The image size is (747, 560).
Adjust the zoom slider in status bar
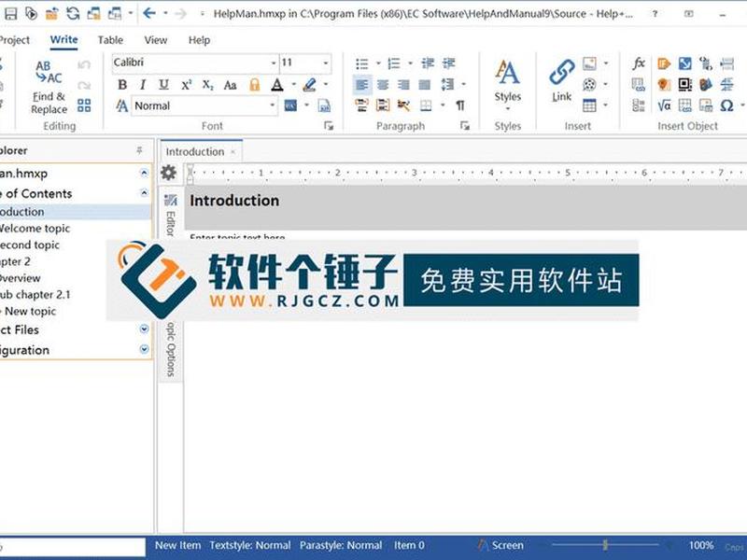pos(605,545)
